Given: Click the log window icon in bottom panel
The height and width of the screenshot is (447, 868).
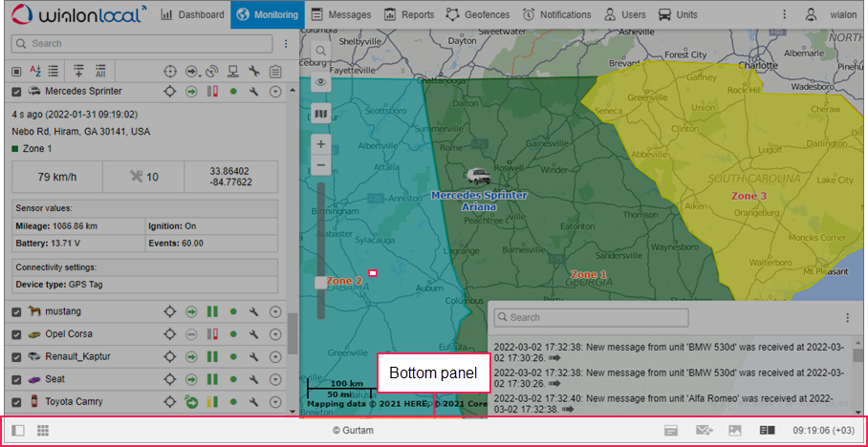Looking at the screenshot, I should coord(671,431).
